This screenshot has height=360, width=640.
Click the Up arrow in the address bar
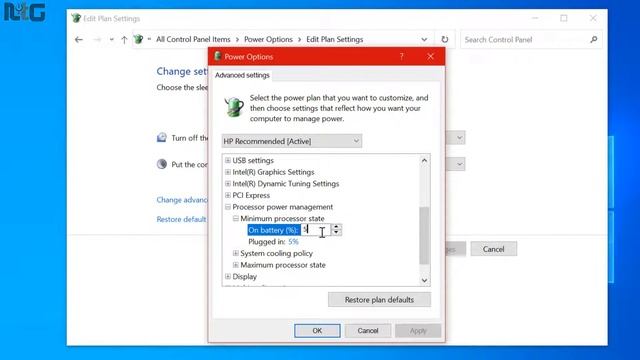[124, 40]
